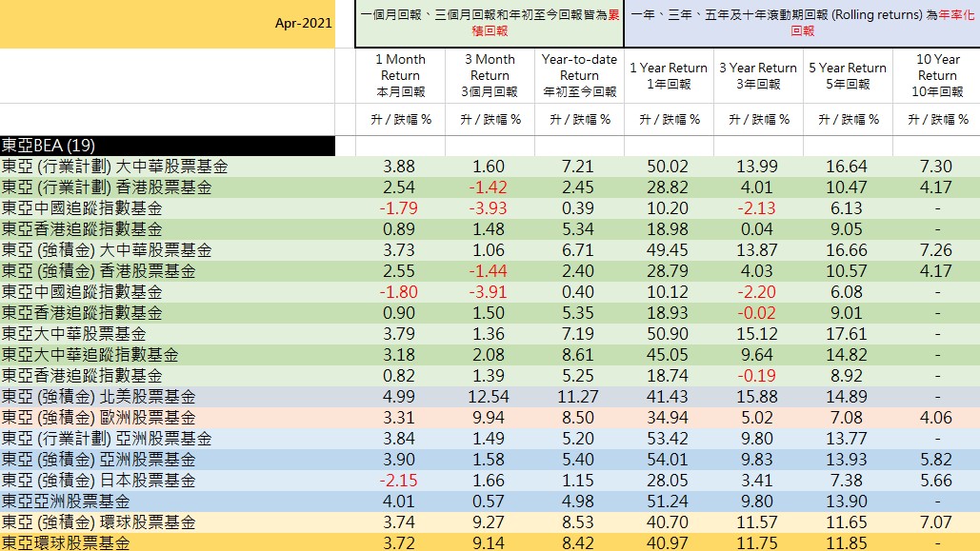Screen dimensions: 980x551
Task: Click the 12.54 three-month return cell
Action: [x=489, y=397]
